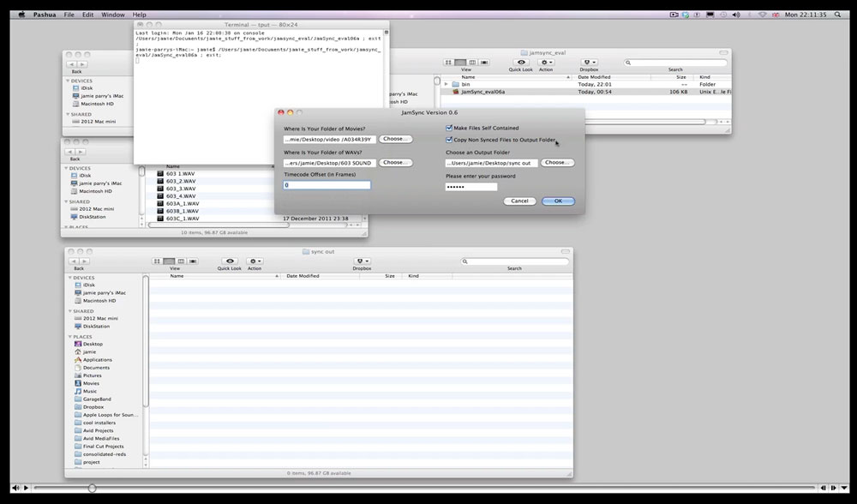857x504 pixels.
Task: Play the video with the play button
Action: pos(26,489)
